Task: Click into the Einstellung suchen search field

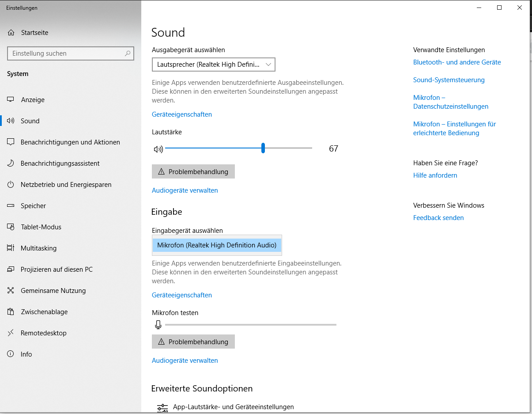Action: [x=66, y=53]
